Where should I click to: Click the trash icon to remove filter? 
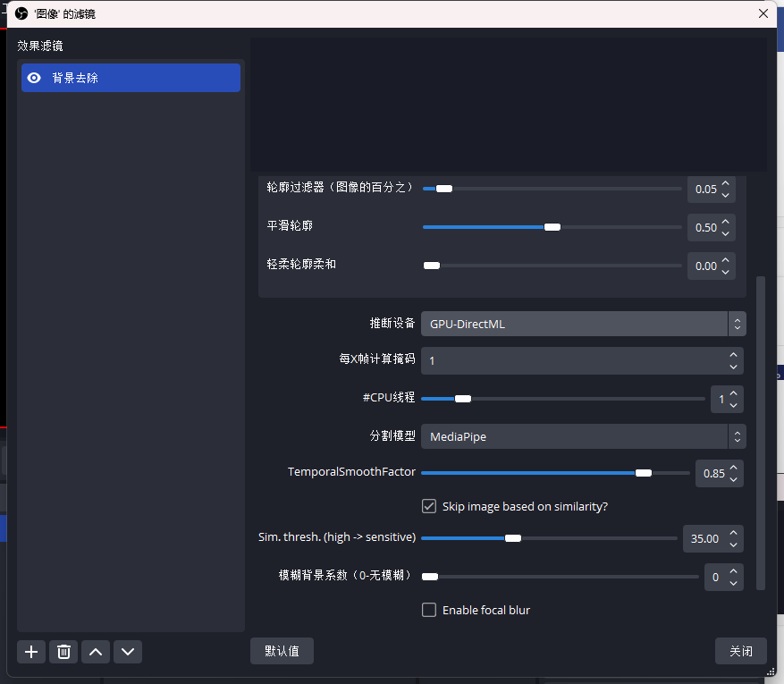(x=63, y=652)
